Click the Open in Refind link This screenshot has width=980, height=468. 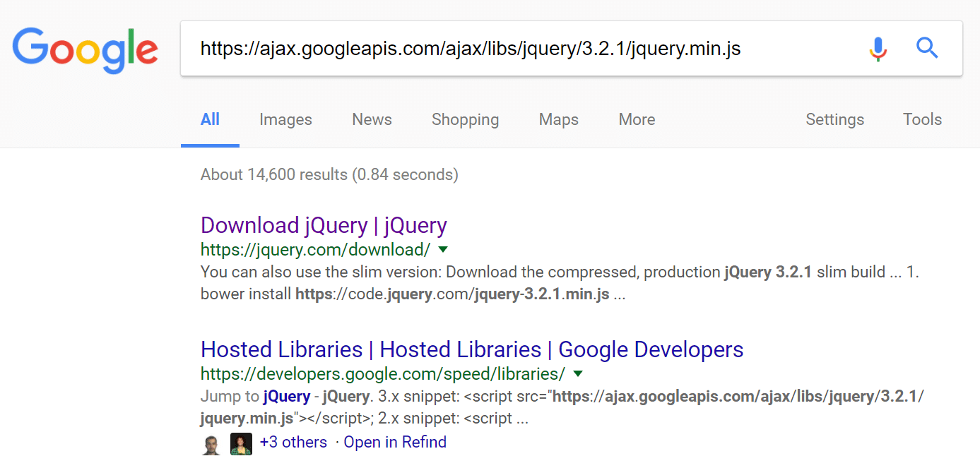tap(395, 441)
